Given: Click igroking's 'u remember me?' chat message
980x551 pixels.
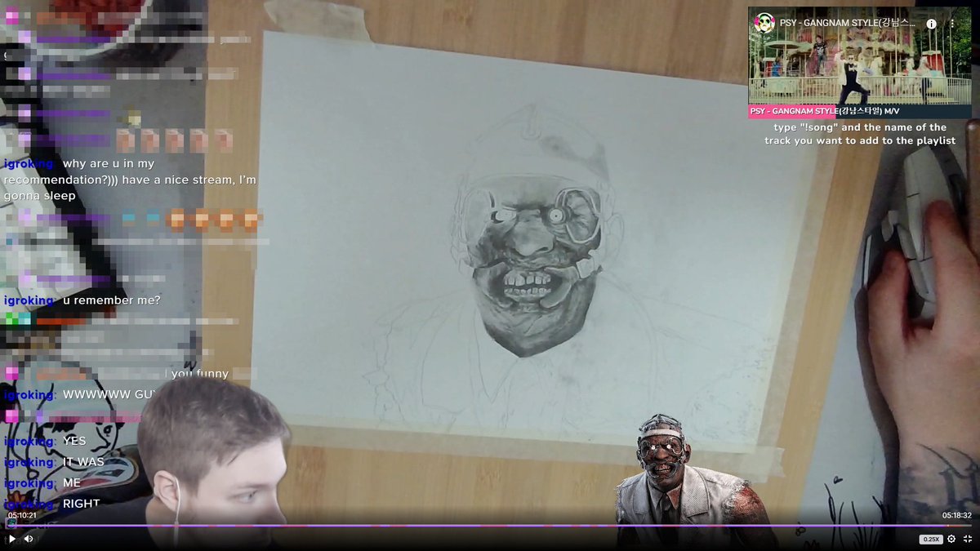Looking at the screenshot, I should click(x=82, y=300).
